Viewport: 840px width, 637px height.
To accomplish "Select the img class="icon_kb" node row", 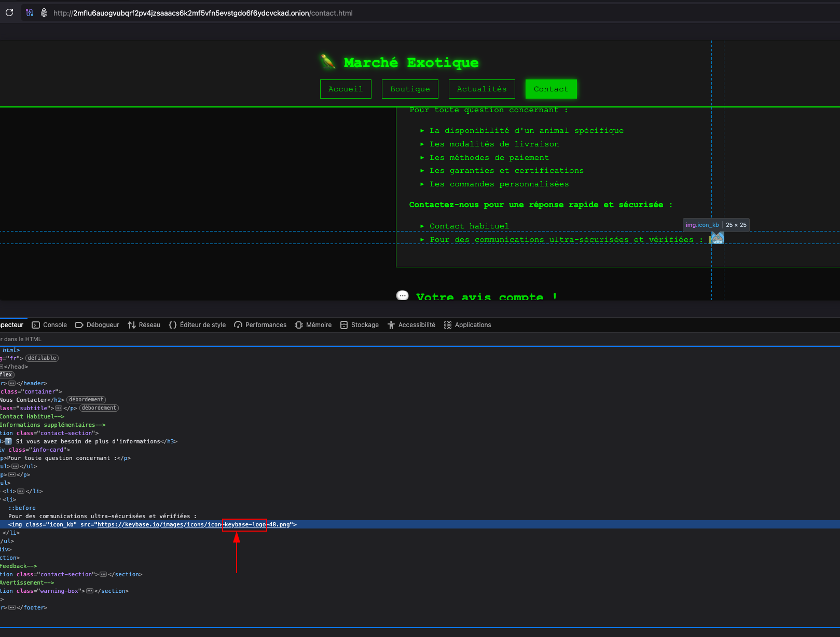I will 420,524.
